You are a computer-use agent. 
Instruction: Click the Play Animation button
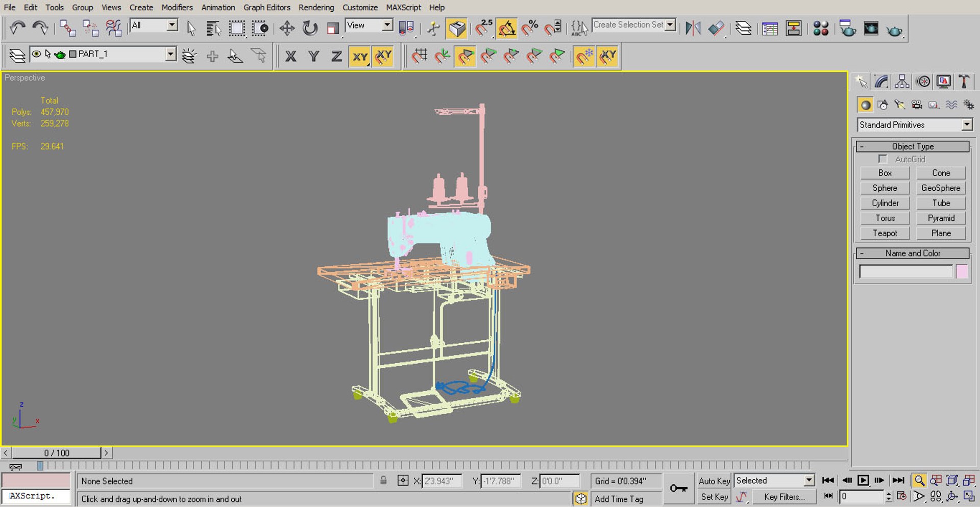click(863, 480)
